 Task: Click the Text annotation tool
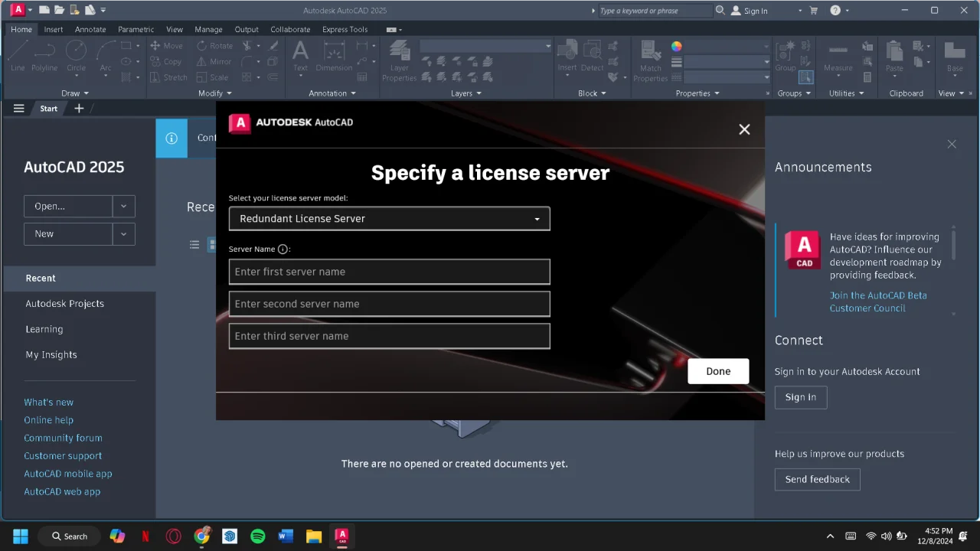pyautogui.click(x=301, y=57)
